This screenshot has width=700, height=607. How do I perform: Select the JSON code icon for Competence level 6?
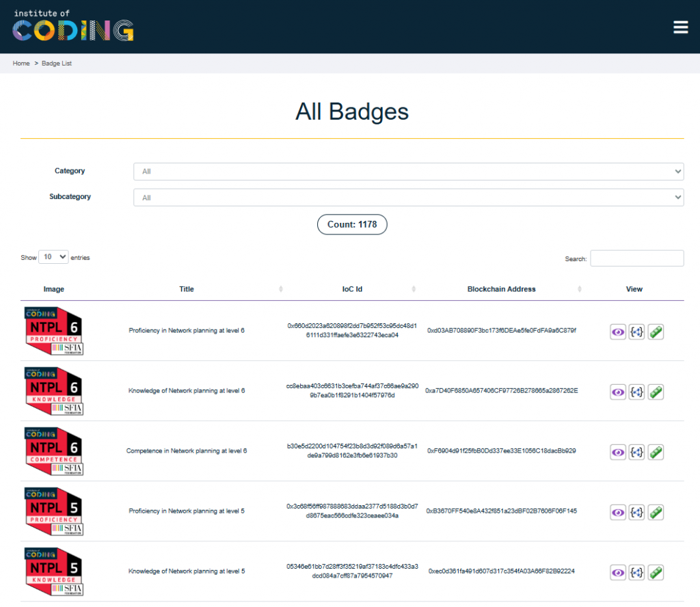pos(636,452)
